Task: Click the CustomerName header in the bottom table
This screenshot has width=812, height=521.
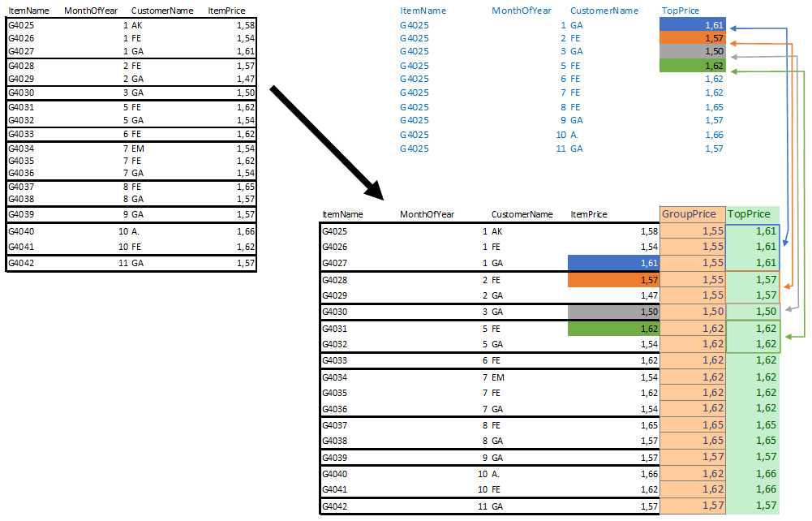Action: [x=522, y=214]
